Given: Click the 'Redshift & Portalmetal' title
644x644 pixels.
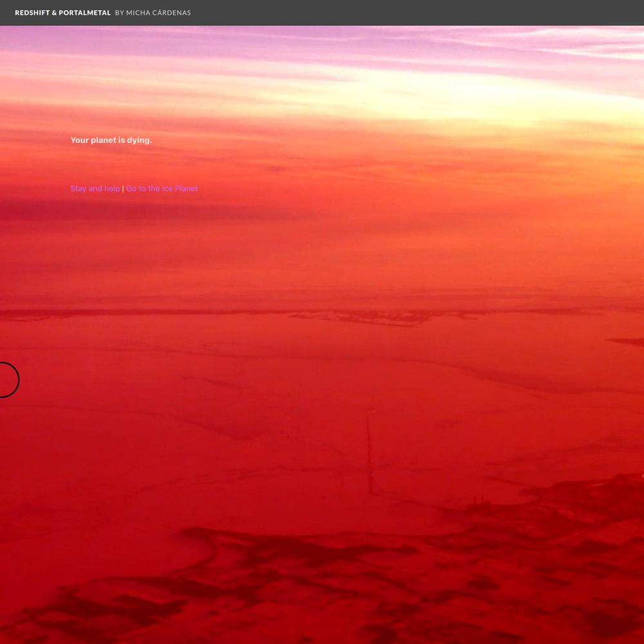Looking at the screenshot, I should (x=63, y=13).
